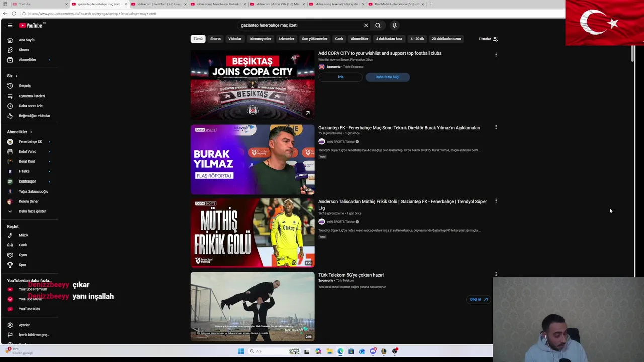Select the İzlenmeyenler filter chip

[260, 39]
